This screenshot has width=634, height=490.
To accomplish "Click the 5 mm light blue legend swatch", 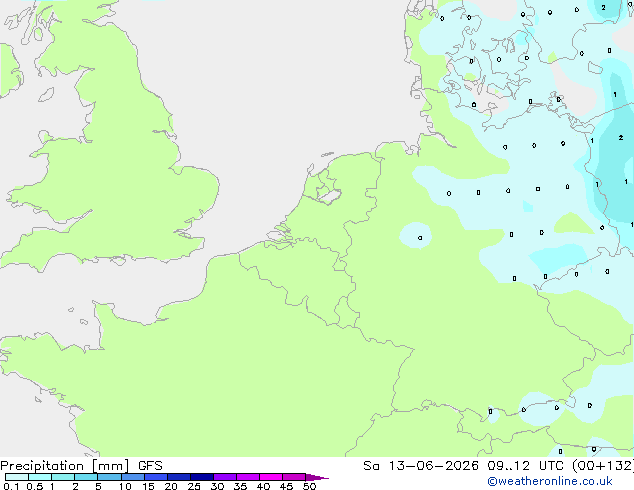I will (x=109, y=477).
